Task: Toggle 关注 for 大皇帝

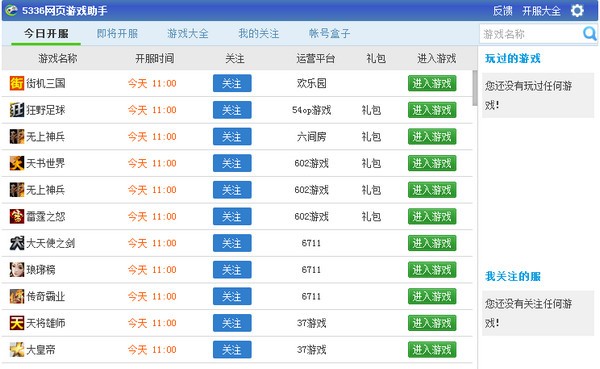Action: 232,349
